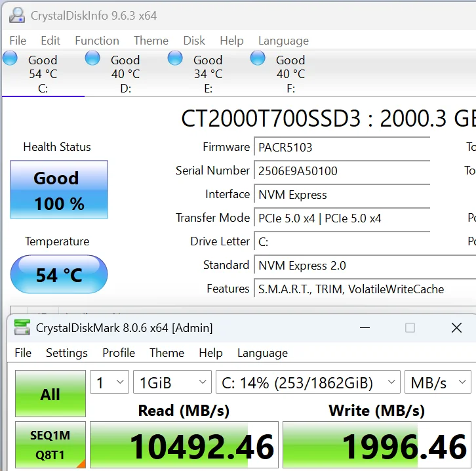Open the Settings menu in CrystalDiskMark
This screenshot has height=471, width=476.
[67, 353]
